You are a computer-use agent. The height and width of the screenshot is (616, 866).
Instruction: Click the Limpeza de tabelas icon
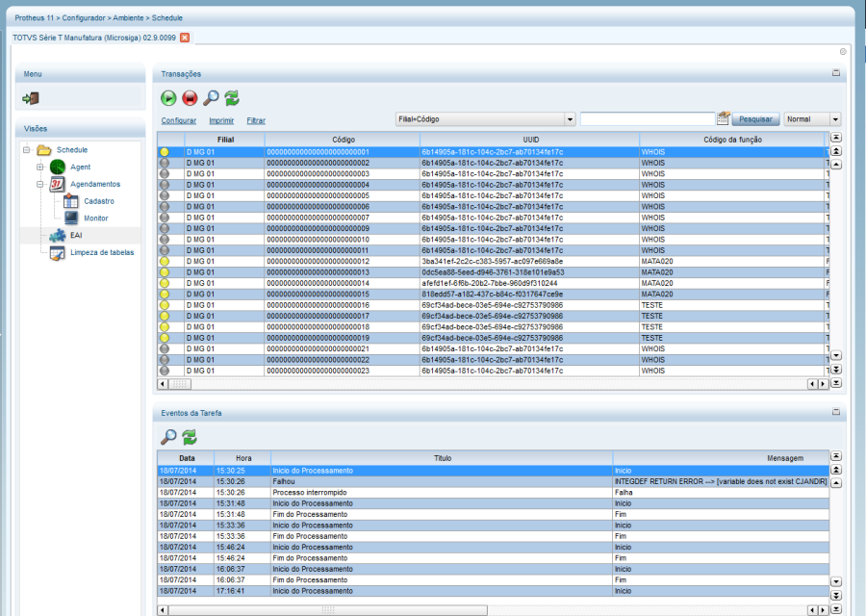(58, 253)
